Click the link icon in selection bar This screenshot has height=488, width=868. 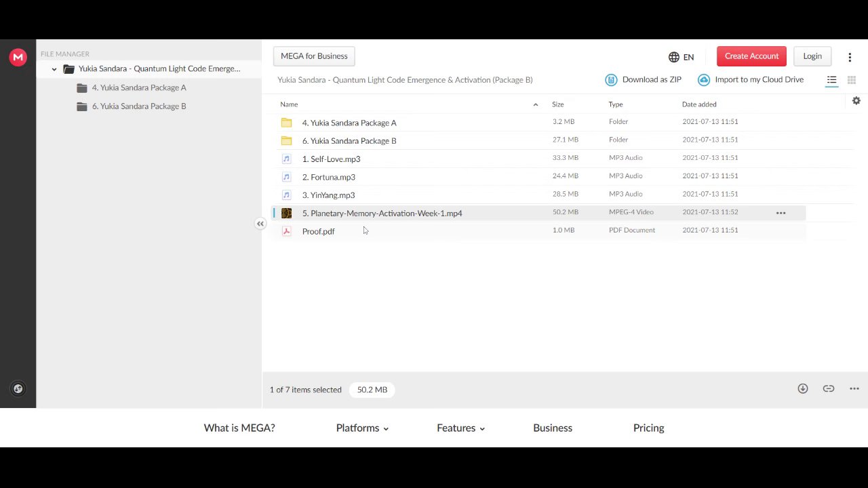click(x=829, y=388)
